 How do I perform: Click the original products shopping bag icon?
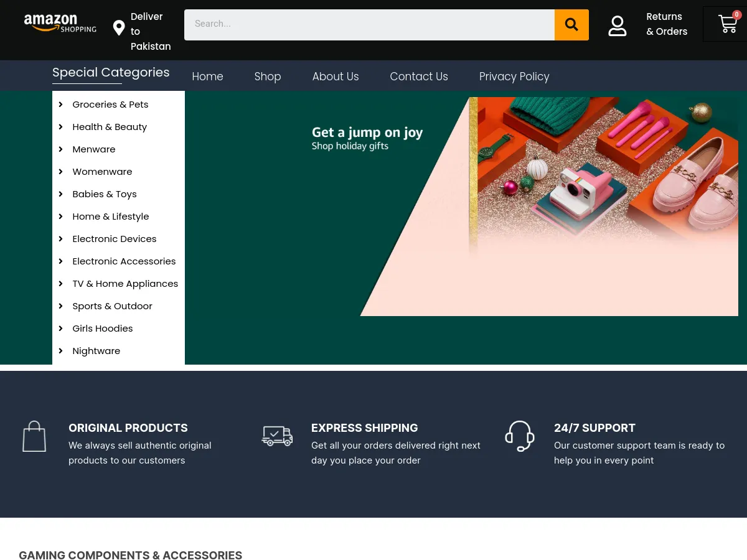(x=34, y=436)
